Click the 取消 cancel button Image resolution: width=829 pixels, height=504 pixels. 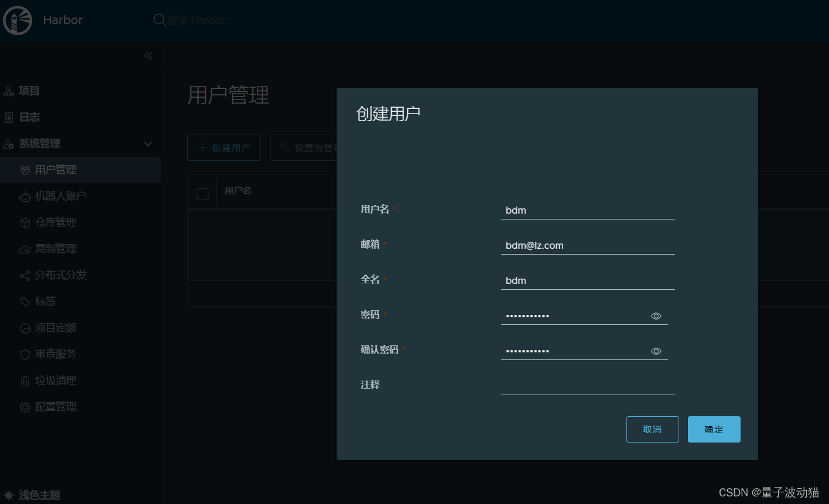[x=652, y=430]
